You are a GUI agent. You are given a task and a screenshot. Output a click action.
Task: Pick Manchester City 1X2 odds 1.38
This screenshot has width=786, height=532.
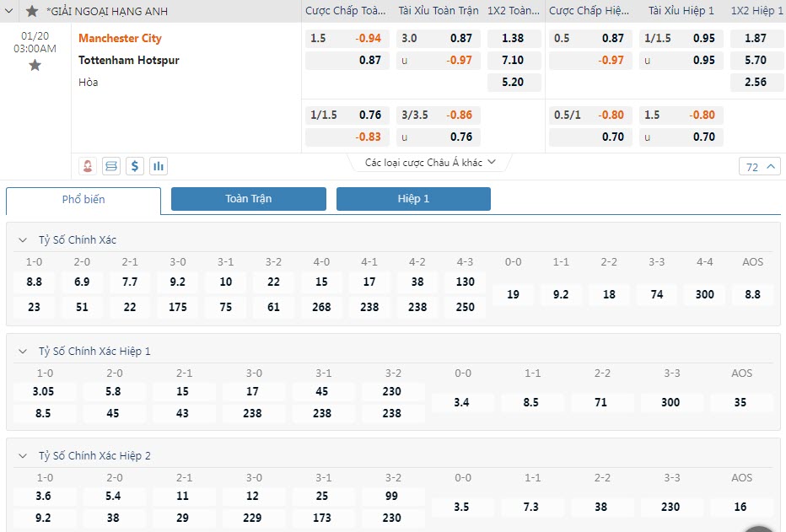[x=512, y=39]
